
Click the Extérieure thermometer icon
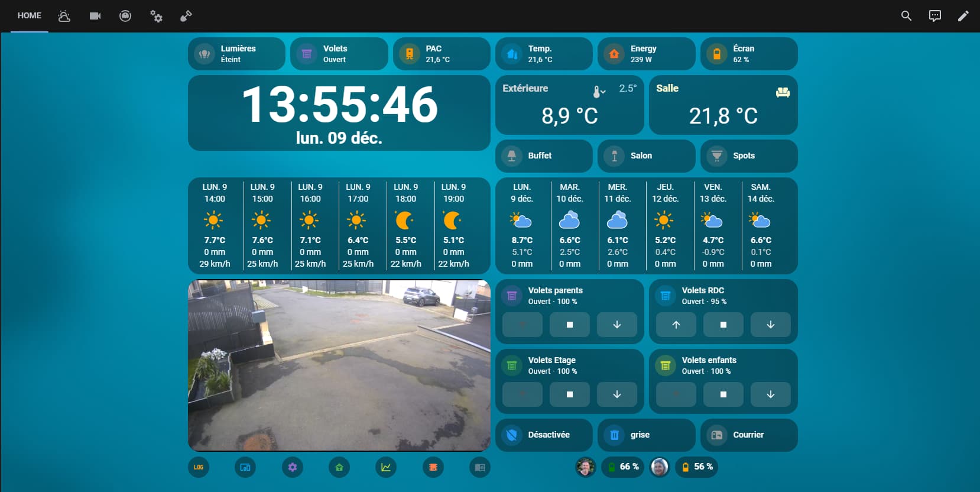click(x=599, y=91)
